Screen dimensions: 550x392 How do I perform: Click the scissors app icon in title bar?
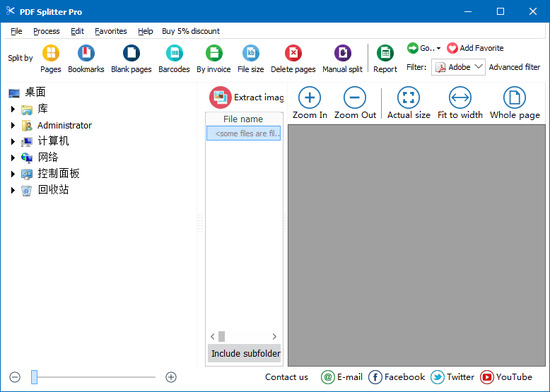10,11
